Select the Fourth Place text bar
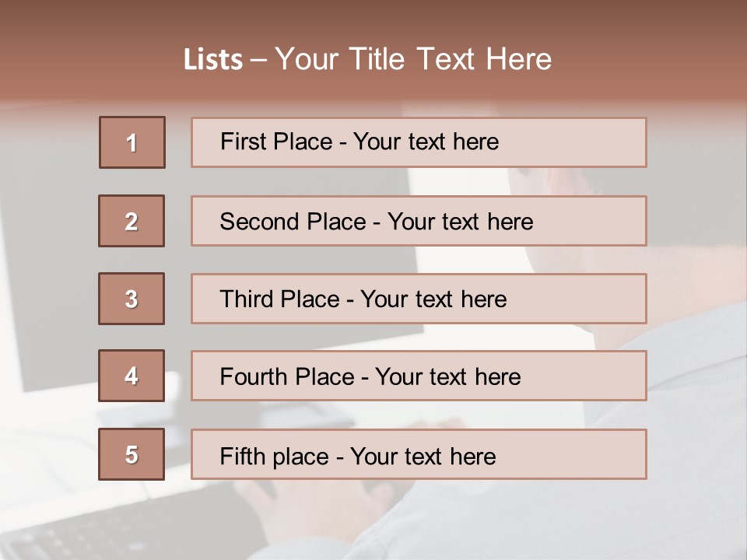Viewport: 747px width, 560px height. click(419, 376)
